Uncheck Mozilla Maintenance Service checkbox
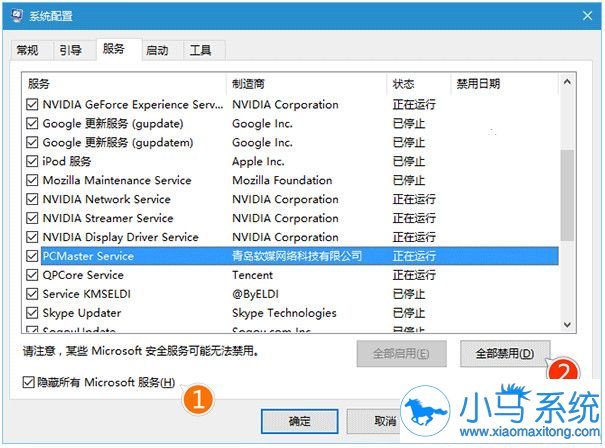The height and width of the screenshot is (448, 605). 32,180
